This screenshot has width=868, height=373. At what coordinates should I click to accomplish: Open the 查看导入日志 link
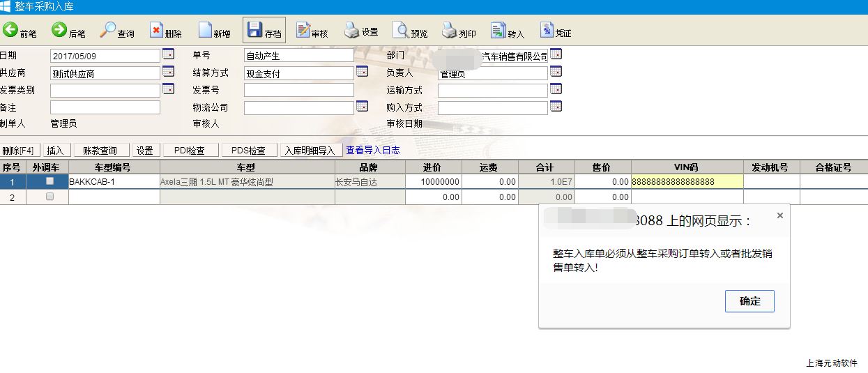tap(372, 150)
